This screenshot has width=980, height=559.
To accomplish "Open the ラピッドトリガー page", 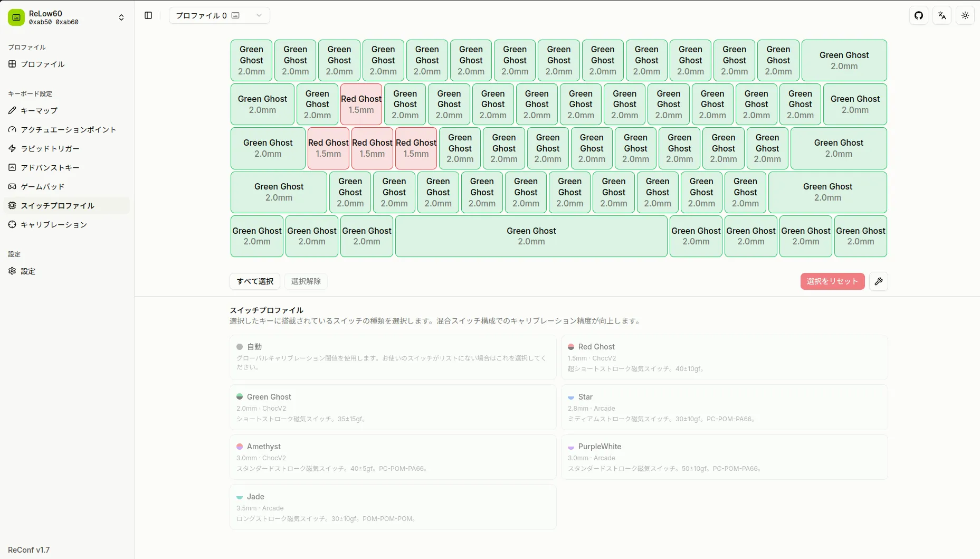I will (x=66, y=148).
